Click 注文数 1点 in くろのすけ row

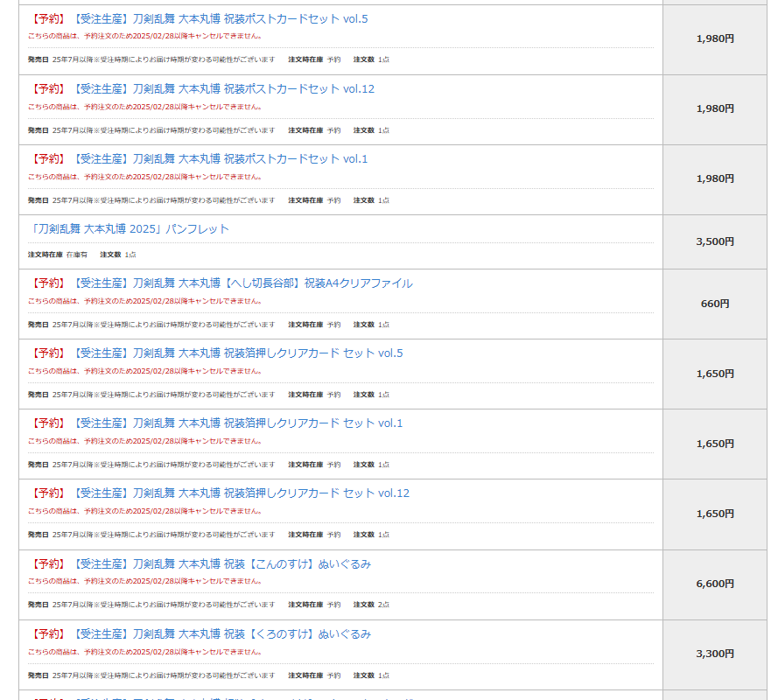coord(371,675)
